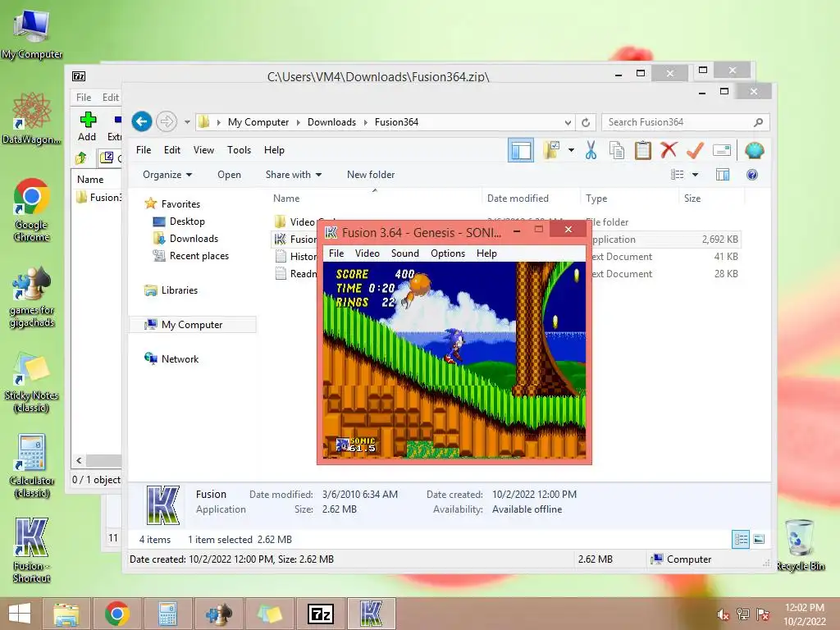This screenshot has height=630, width=840.
Task: Click the search magnifier icon
Action: pyautogui.click(x=758, y=122)
